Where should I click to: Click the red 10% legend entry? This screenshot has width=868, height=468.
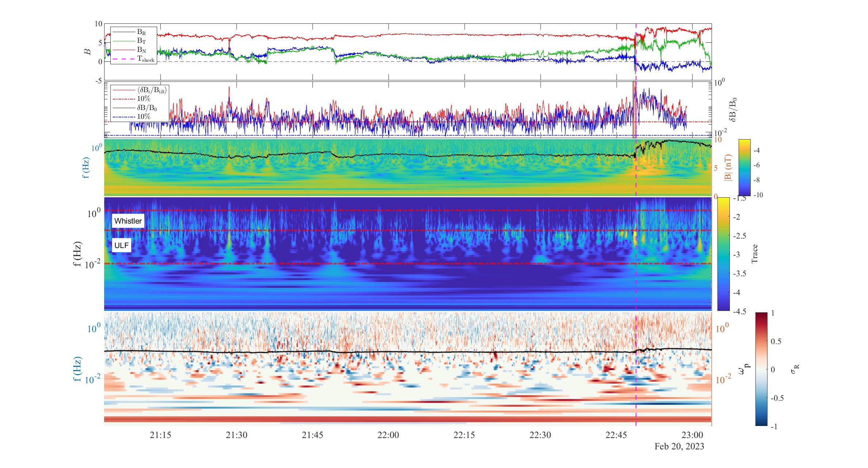(132, 99)
